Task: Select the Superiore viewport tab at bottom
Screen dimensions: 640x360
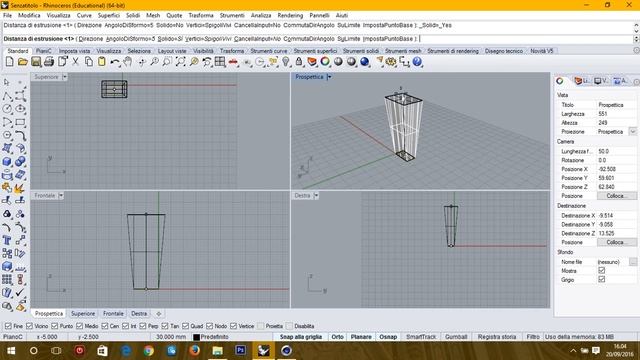Action: point(83,313)
